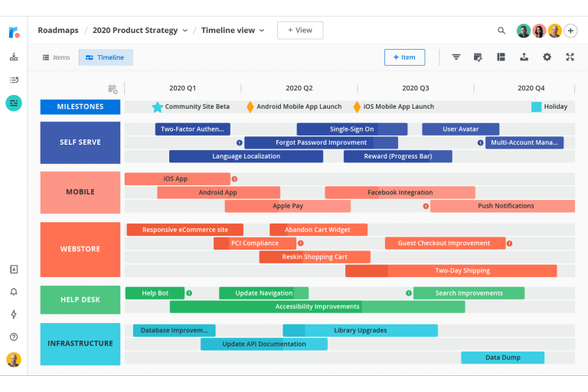Open Reskin Shopping Cart item

315,257
